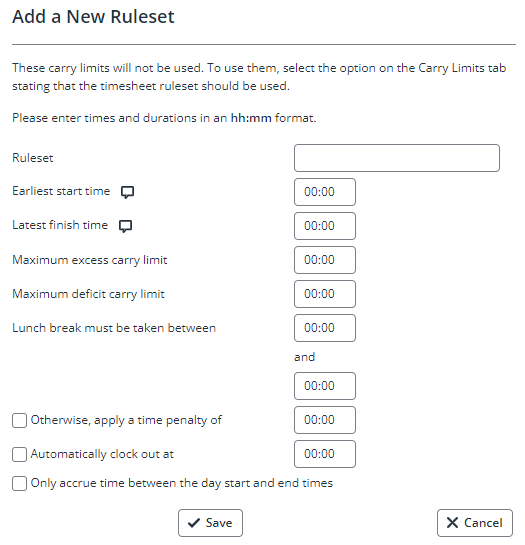
Task: Cancel adding the new ruleset
Action: (475, 523)
